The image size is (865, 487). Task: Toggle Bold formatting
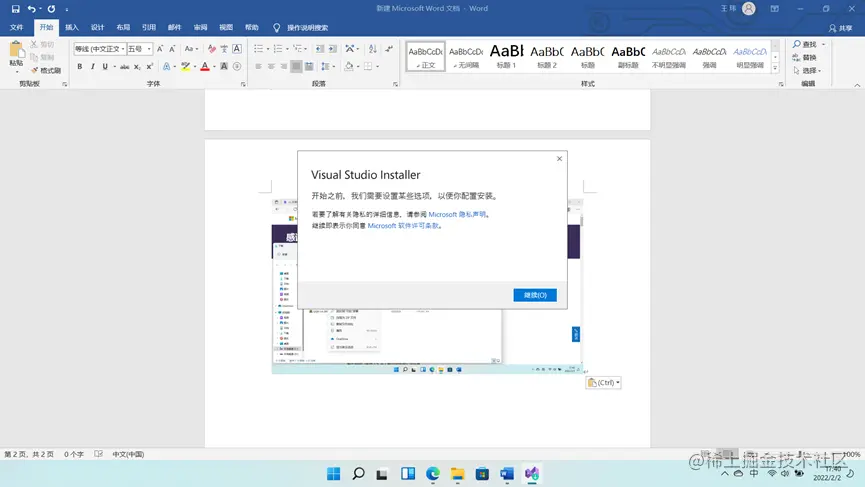[79, 67]
